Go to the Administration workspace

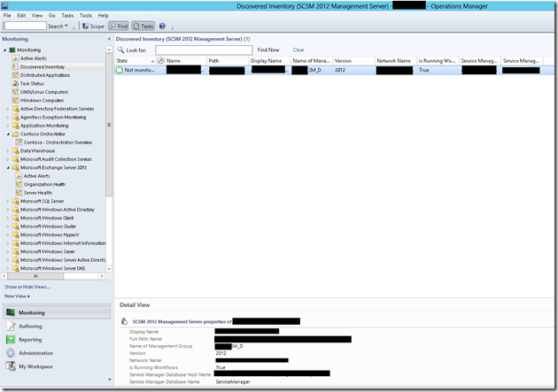coord(36,352)
